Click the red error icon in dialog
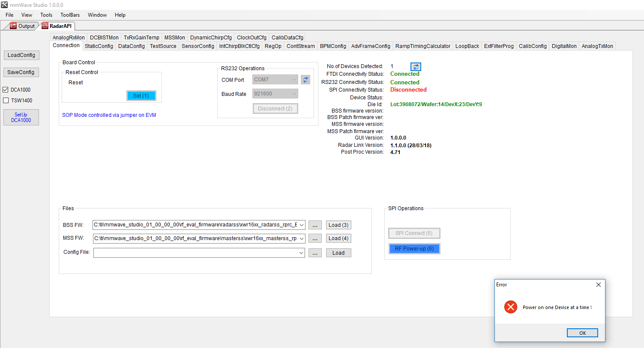Screen dimensions: 644x348 (511, 307)
